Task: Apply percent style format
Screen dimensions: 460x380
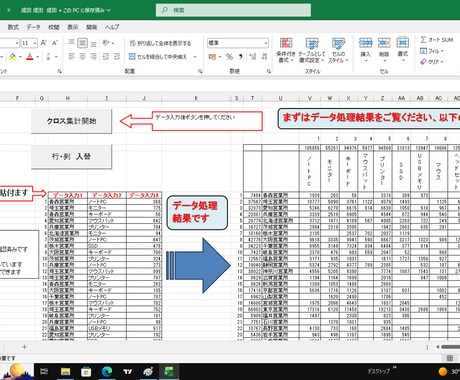Action: (x=229, y=57)
